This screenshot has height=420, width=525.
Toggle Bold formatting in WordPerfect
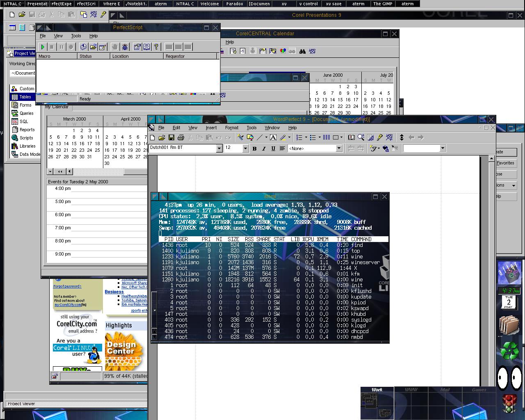[x=254, y=148]
